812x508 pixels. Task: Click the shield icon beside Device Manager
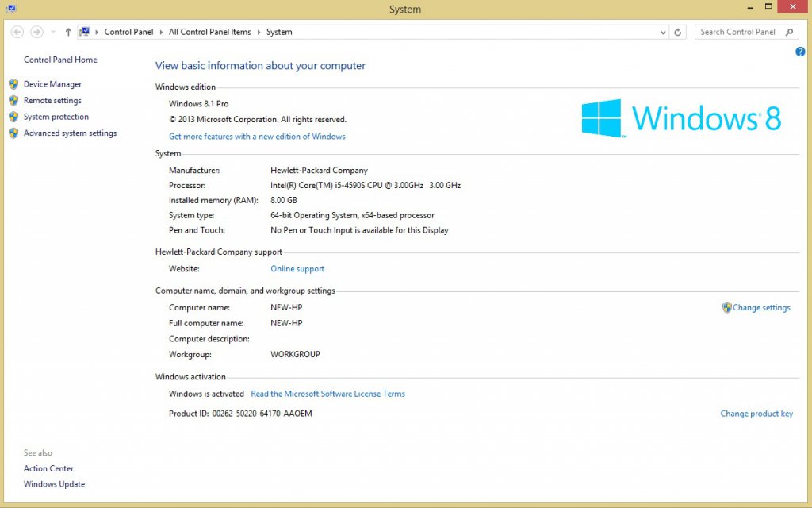[13, 84]
